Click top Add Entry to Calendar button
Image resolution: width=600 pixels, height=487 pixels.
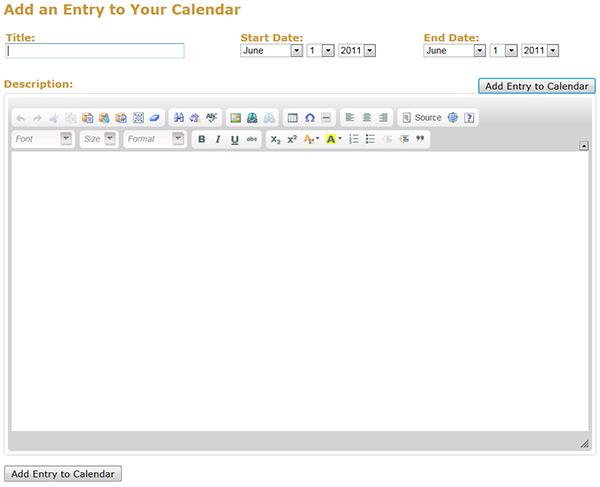537,86
